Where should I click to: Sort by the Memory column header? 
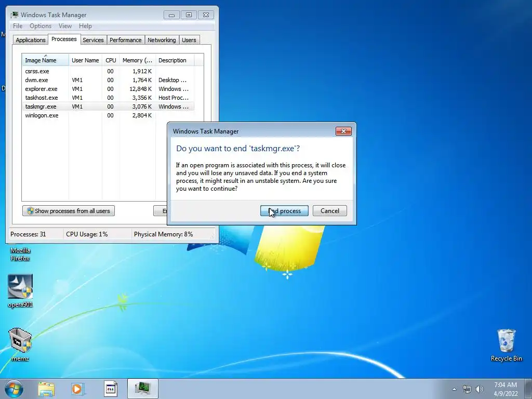click(137, 60)
